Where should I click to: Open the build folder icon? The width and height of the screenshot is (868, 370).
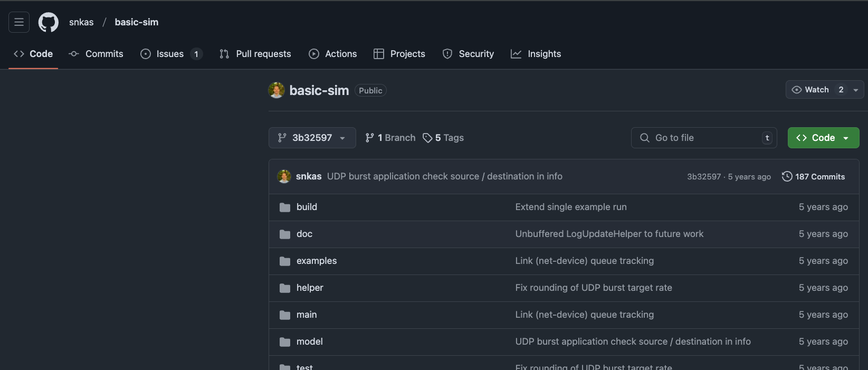tap(285, 207)
